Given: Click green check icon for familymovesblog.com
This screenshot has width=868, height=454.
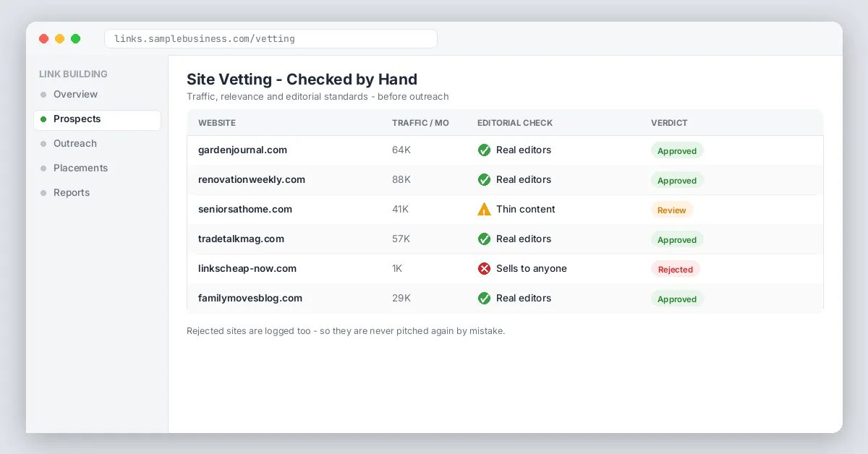Looking at the screenshot, I should coord(485,299).
